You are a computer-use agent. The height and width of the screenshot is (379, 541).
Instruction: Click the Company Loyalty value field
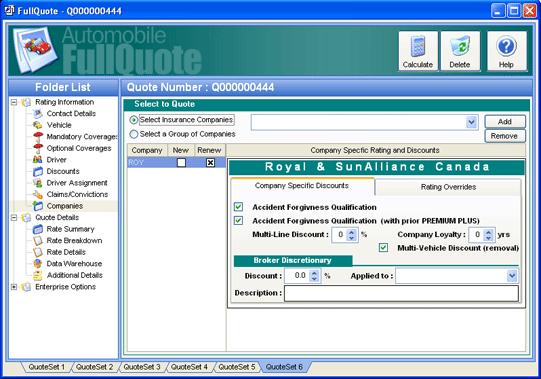coord(476,235)
